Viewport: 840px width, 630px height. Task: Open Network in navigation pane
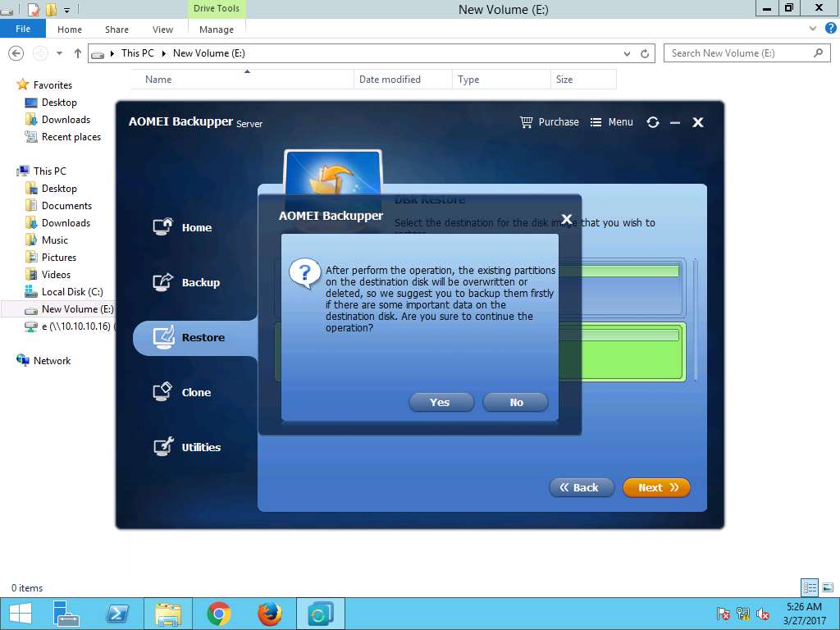pyautogui.click(x=52, y=361)
